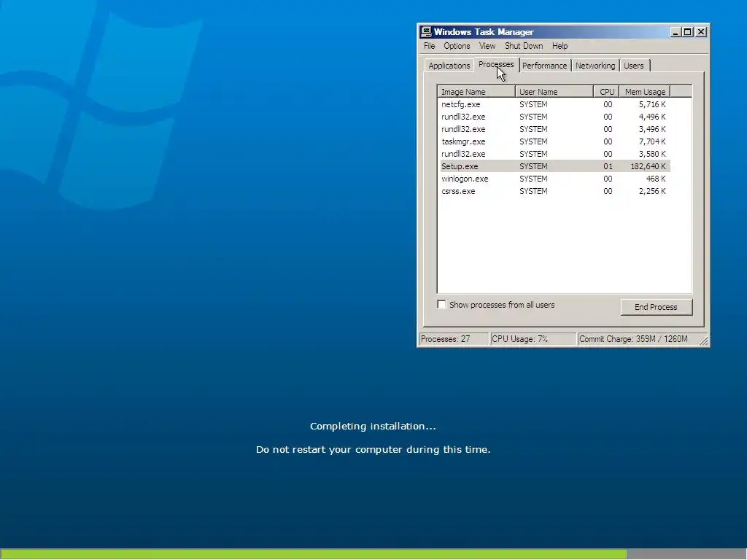The image size is (747, 560).
Task: Select rundll32.exe using 4,496 K
Action: pos(554,117)
